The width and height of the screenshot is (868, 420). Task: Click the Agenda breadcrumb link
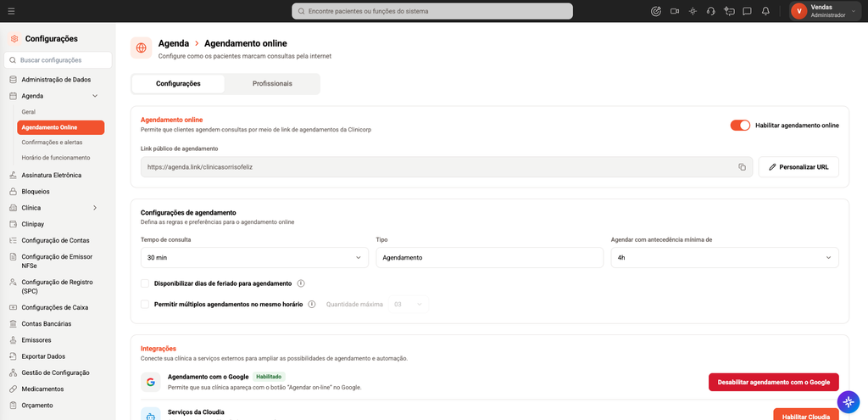tap(173, 43)
